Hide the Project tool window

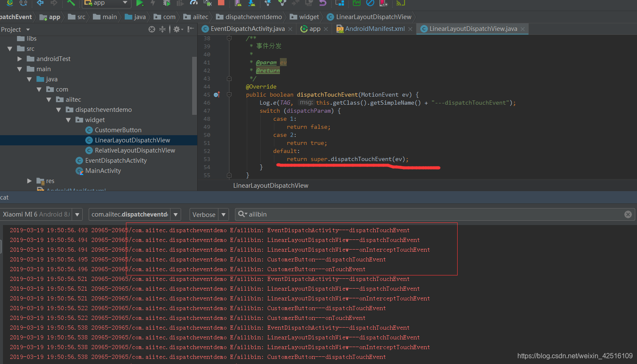click(x=191, y=29)
